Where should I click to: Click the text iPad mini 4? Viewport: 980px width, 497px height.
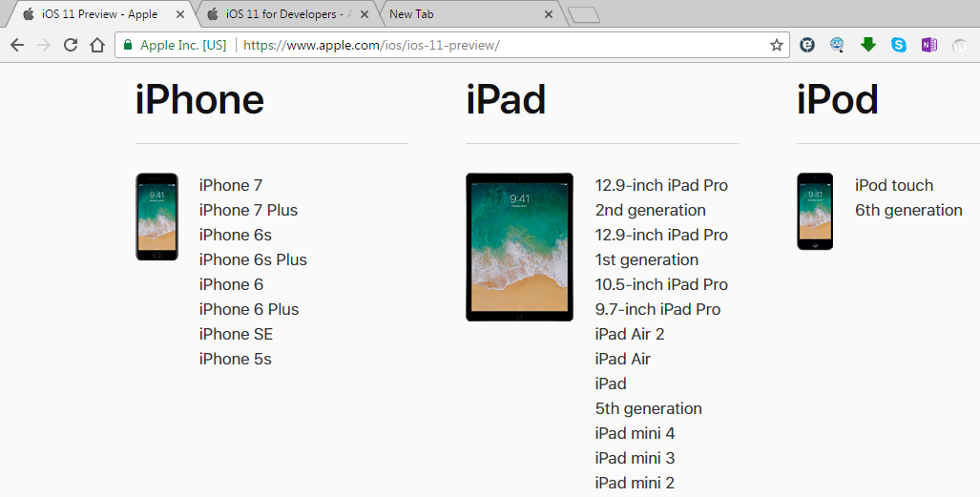pyautogui.click(x=635, y=433)
